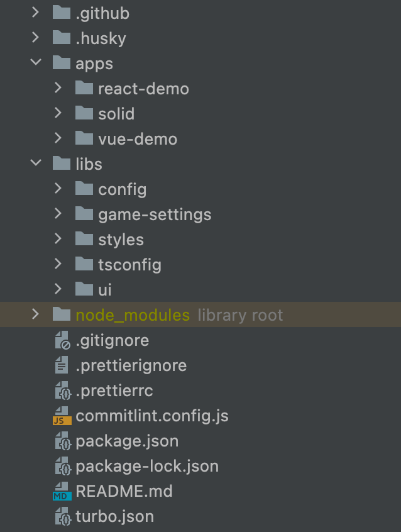
Task: Select the styles folder label
Action: pos(121,240)
